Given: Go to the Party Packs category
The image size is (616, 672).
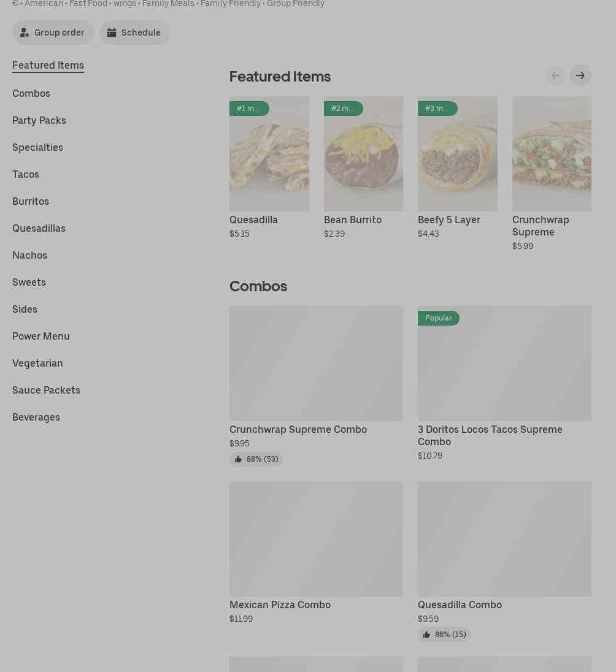Looking at the screenshot, I should point(39,120).
